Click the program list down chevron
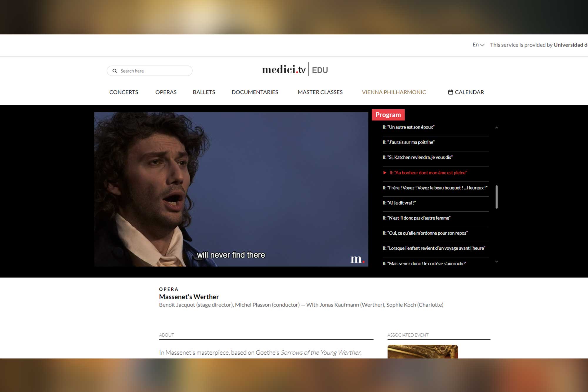The image size is (588, 392). pyautogui.click(x=497, y=261)
